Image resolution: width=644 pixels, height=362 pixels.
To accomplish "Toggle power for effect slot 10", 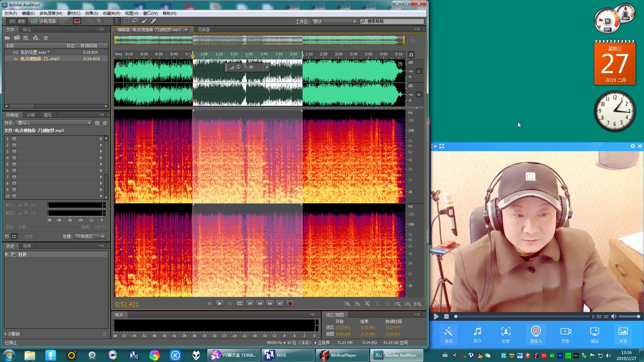I will coord(14,196).
